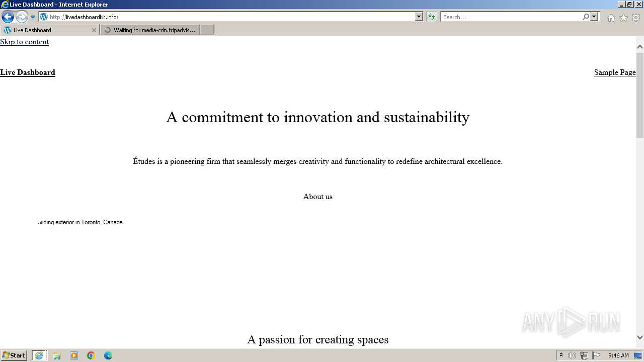
Task: Click the address bar URL field
Action: pos(231,17)
